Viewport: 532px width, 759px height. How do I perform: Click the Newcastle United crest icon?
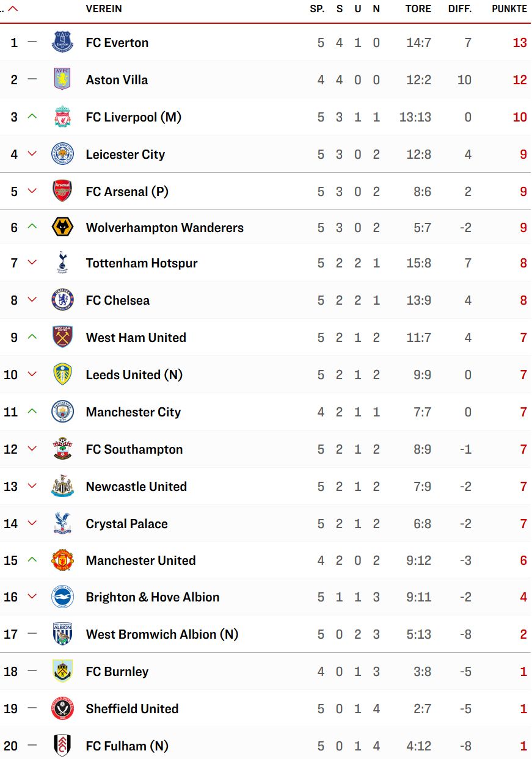(62, 486)
